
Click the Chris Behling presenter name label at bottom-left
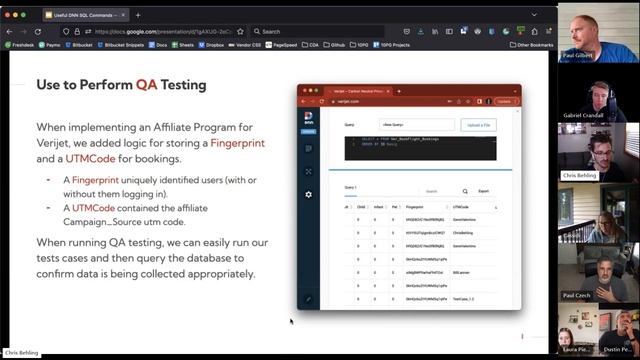click(x=22, y=353)
